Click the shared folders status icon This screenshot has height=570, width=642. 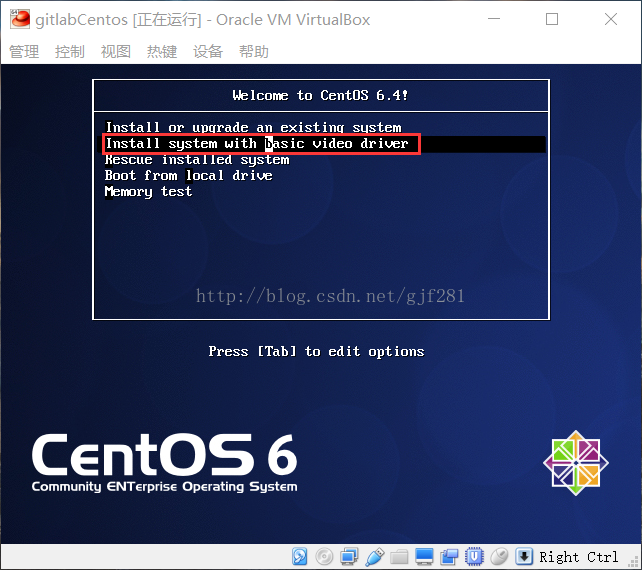[399, 557]
